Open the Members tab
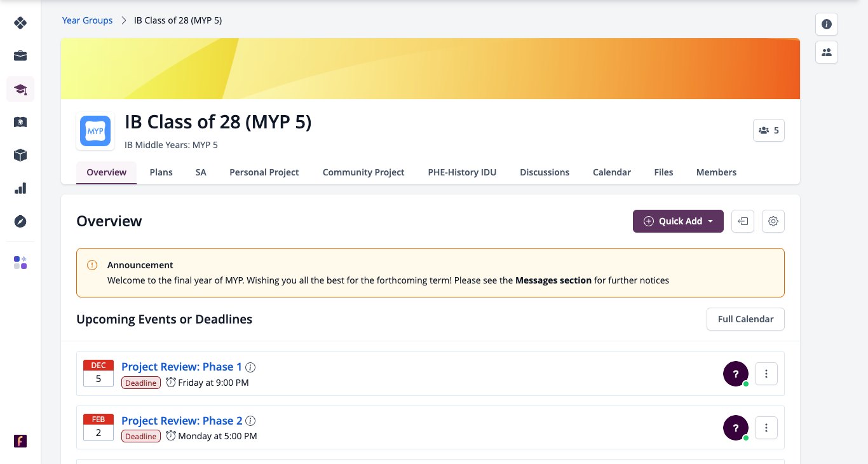The width and height of the screenshot is (868, 464). tap(716, 172)
